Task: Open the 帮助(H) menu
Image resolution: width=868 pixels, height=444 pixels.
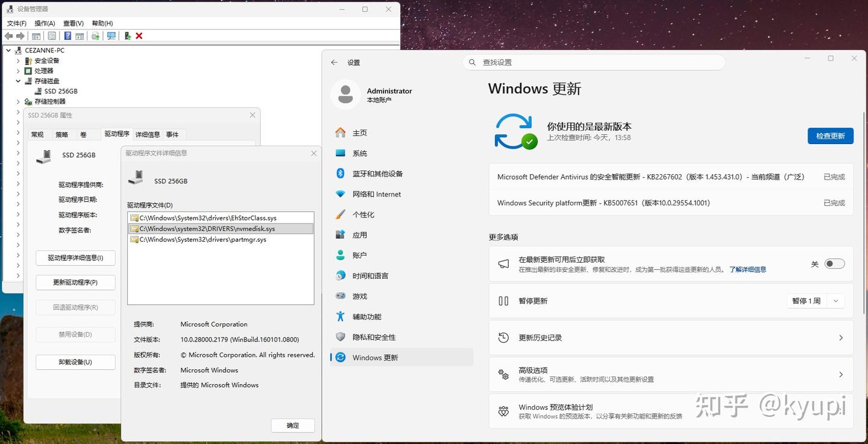Action: pyautogui.click(x=102, y=23)
